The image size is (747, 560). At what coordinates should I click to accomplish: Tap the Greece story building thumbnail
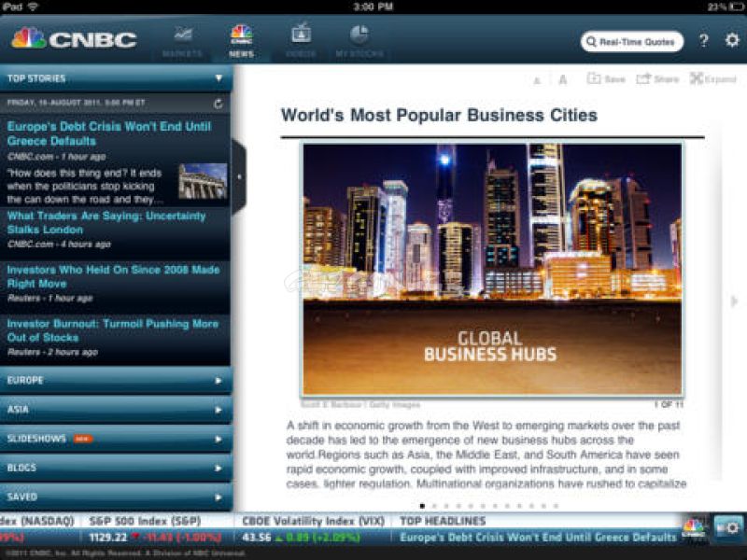203,181
